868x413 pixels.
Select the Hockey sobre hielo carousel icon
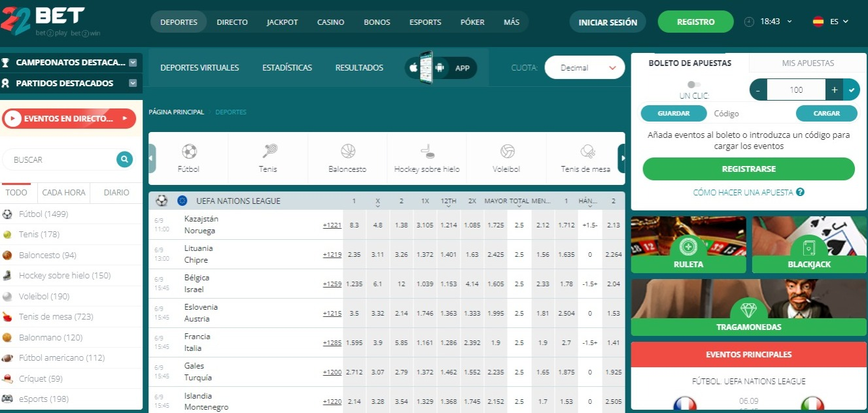[x=427, y=152]
